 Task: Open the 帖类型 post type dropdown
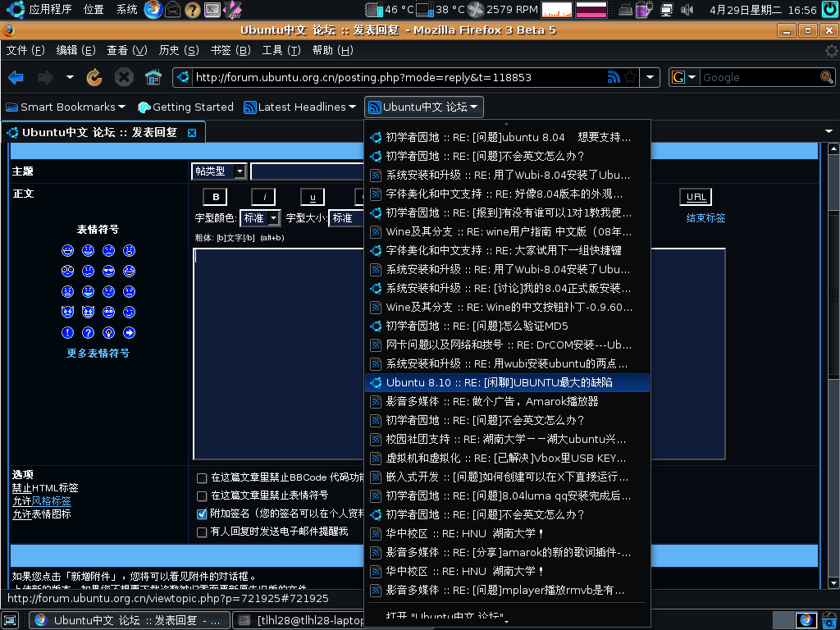(x=219, y=171)
